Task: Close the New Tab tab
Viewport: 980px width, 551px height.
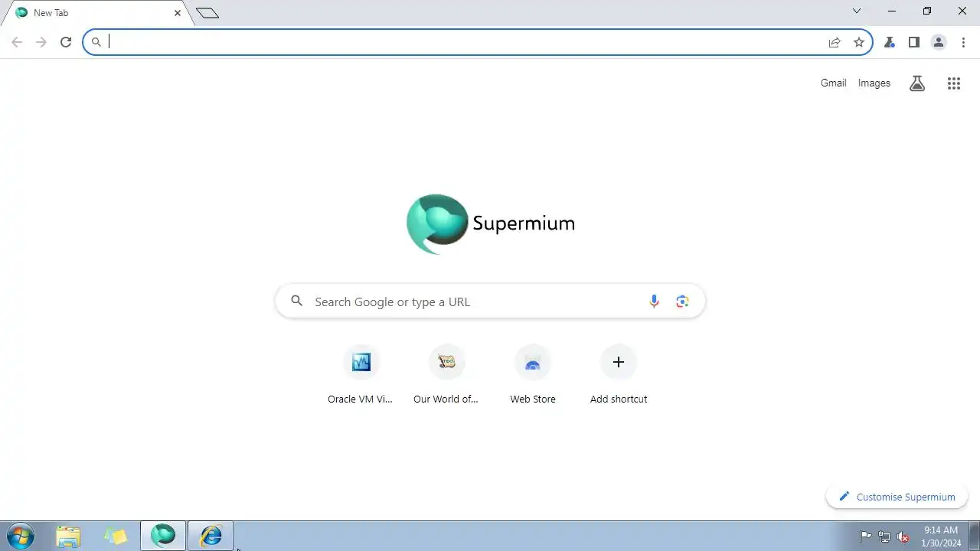Action: (x=178, y=13)
